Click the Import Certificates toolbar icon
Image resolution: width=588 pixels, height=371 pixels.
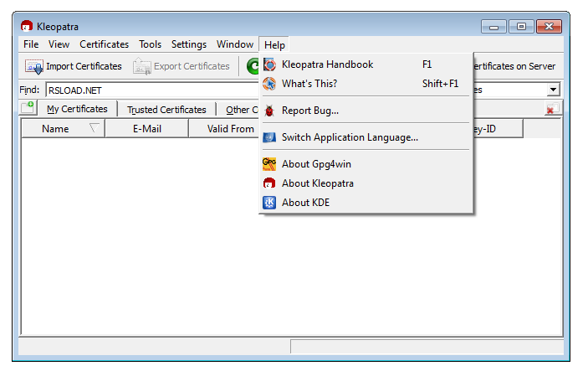point(34,66)
